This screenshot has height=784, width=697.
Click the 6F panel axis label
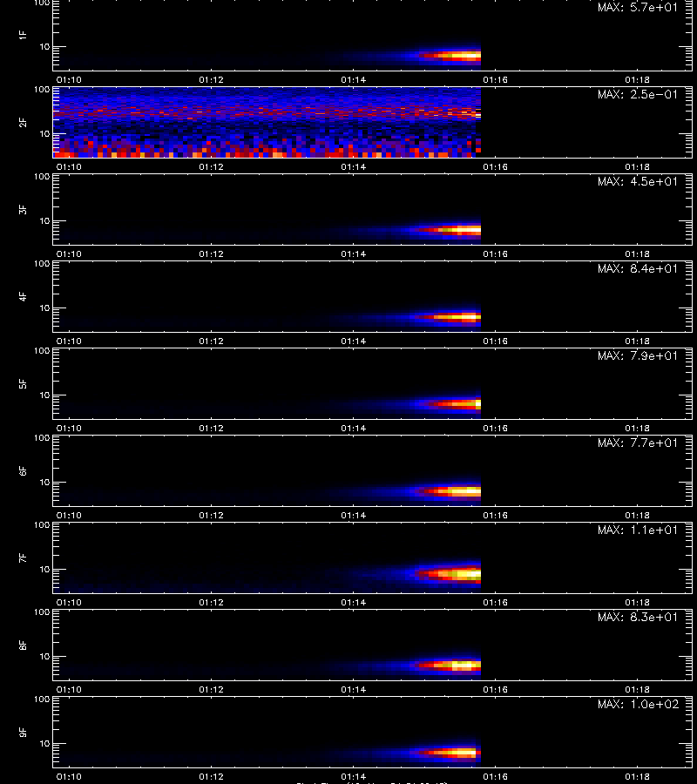pos(23,471)
